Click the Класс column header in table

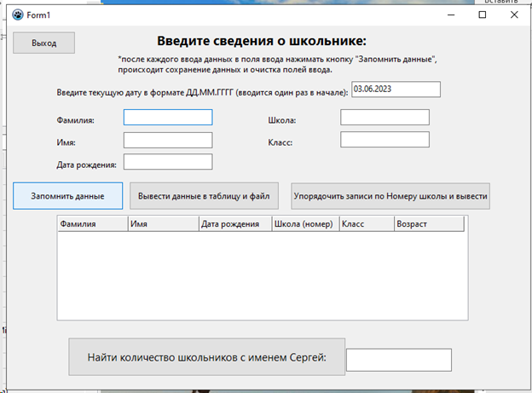coord(367,224)
